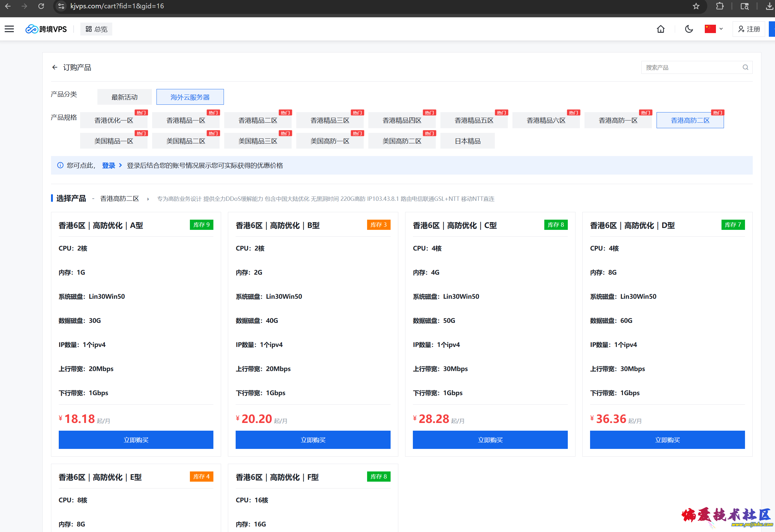Screen dimensions: 775x532
Task: Choose 日本精品 product spec
Action: click(467, 141)
